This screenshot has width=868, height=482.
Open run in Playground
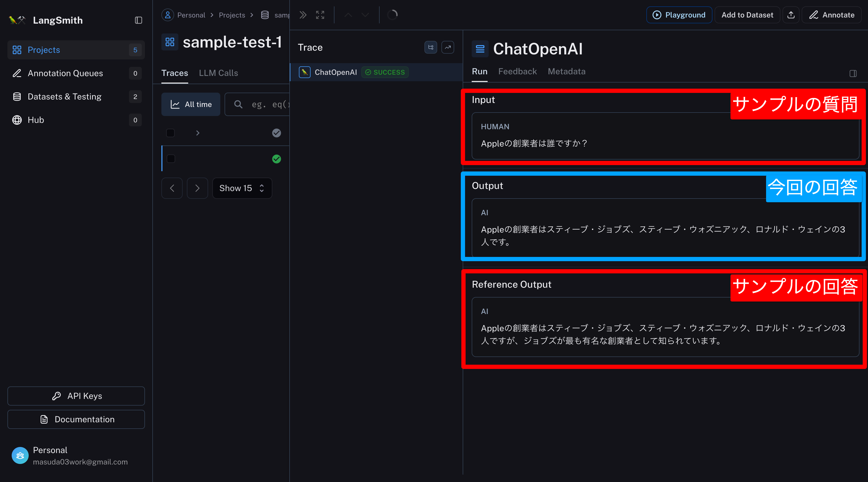pyautogui.click(x=679, y=15)
